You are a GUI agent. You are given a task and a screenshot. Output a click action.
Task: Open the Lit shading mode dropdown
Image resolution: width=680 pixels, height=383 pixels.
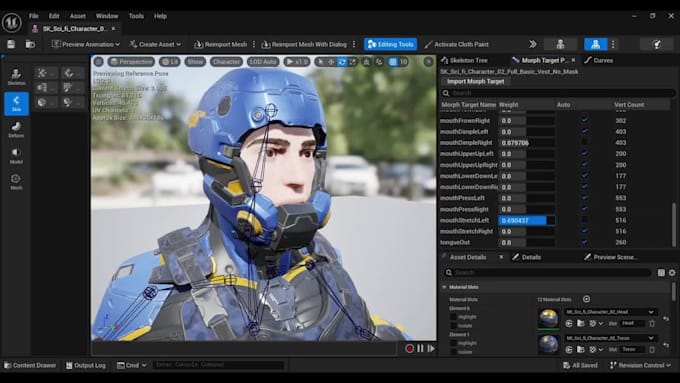170,62
